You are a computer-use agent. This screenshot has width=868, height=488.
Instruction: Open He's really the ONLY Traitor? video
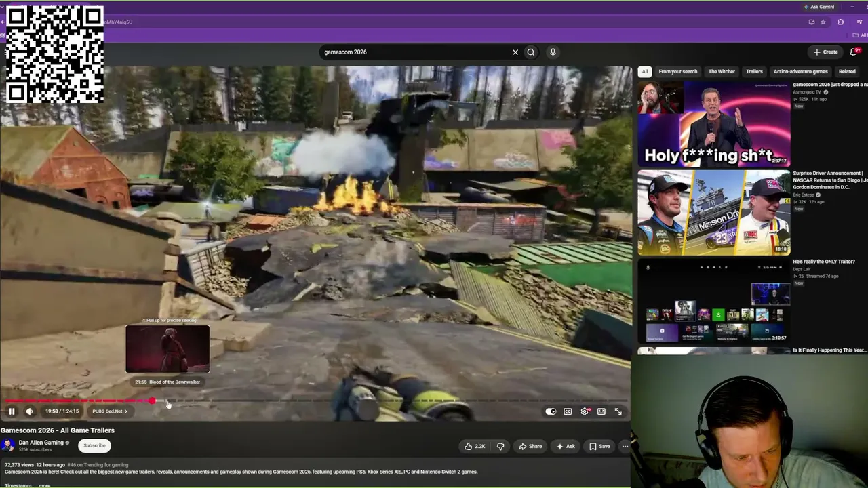824,262
